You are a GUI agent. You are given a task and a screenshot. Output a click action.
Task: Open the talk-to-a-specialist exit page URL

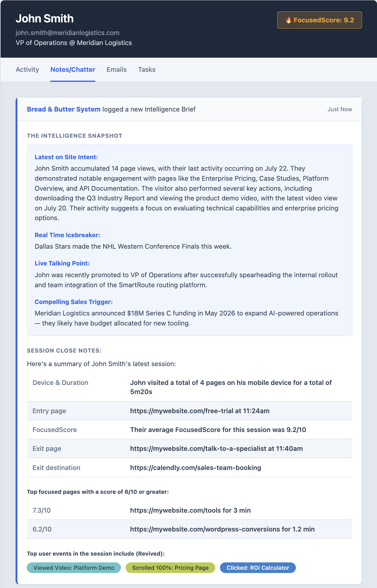[x=198, y=449]
